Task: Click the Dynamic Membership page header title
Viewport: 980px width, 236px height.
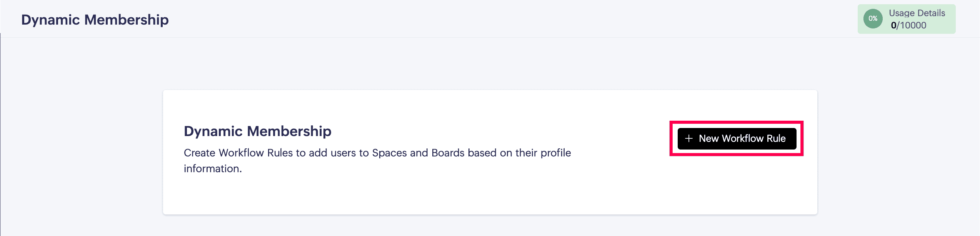Action: pos(95,20)
